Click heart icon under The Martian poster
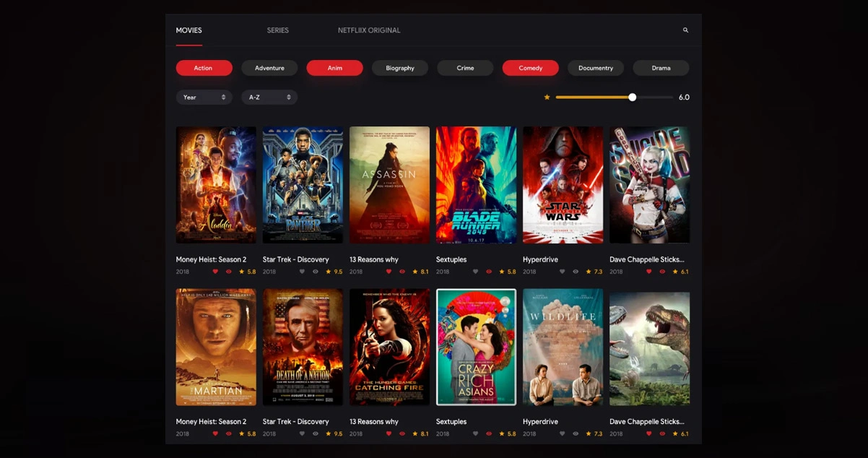This screenshot has height=458, width=868. 215,434
